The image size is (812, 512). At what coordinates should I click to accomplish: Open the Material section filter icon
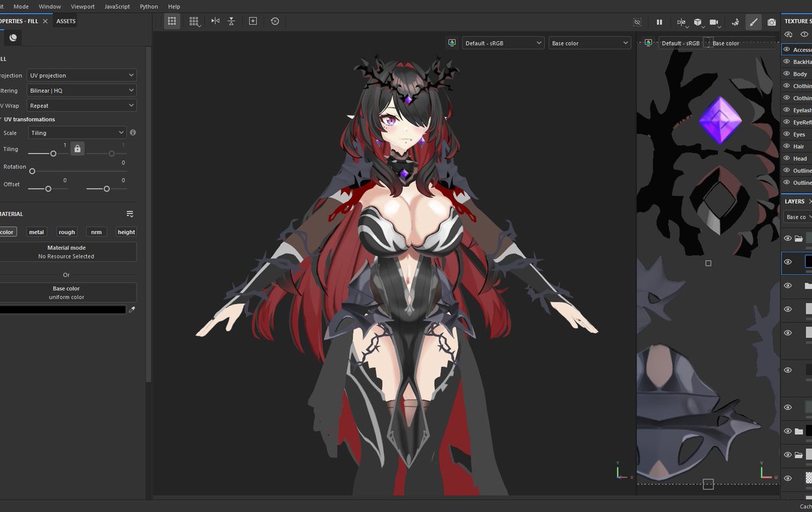[x=130, y=214]
